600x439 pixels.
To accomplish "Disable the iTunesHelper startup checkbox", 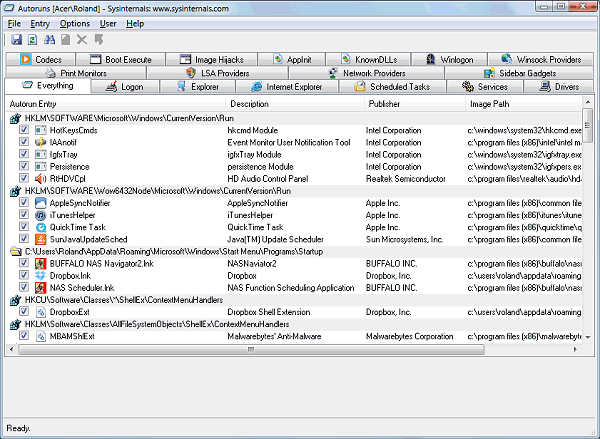I will (x=24, y=215).
